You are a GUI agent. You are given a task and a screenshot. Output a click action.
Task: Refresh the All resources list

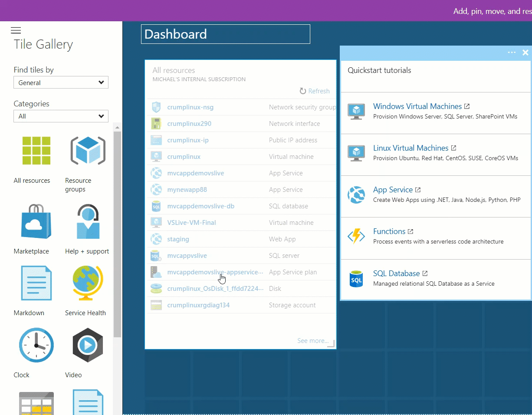tap(315, 91)
